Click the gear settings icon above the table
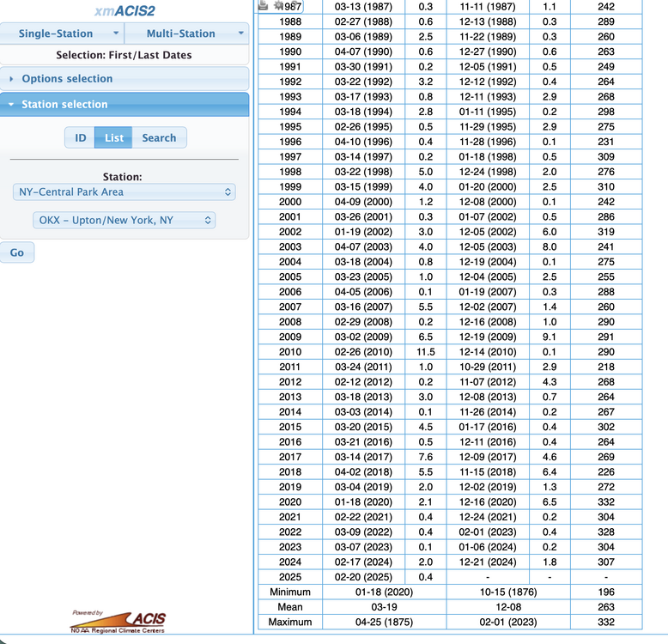Screen dimensions: 668x644 (x=277, y=5)
